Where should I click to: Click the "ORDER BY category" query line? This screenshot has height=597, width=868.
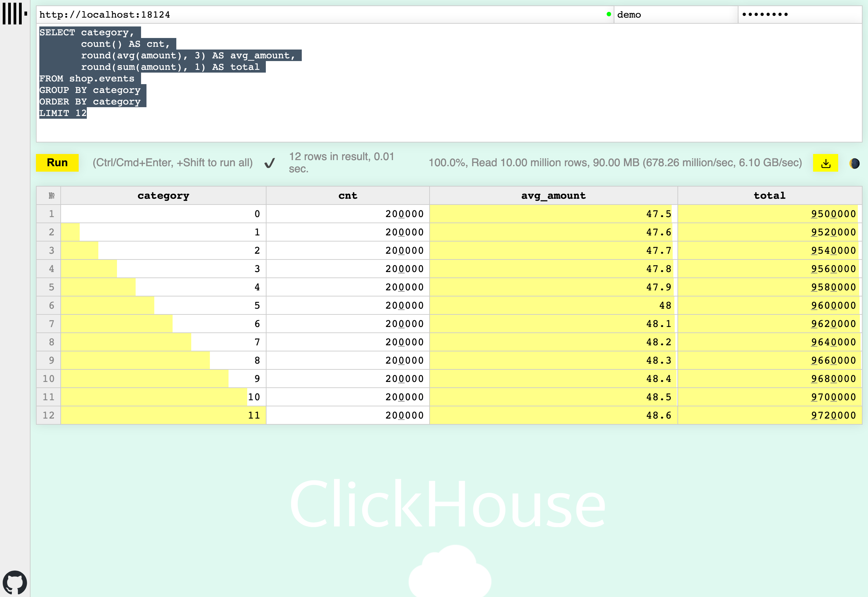tap(90, 102)
